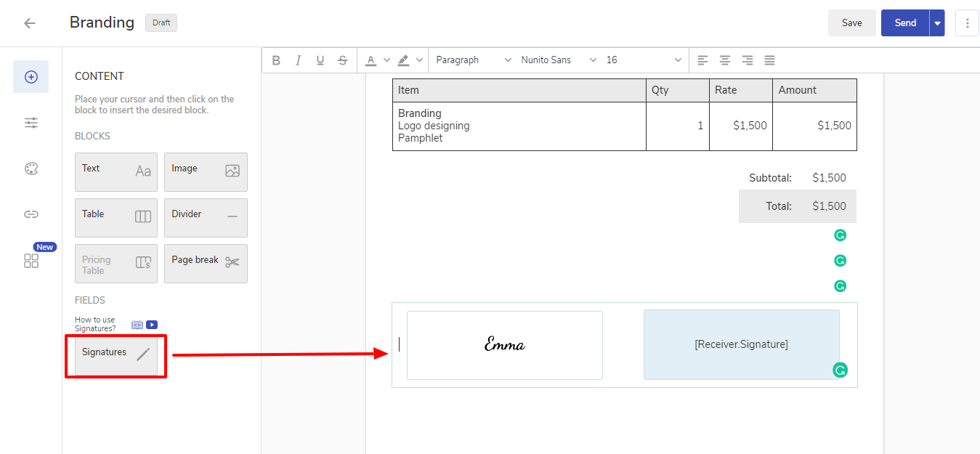The width and height of the screenshot is (980, 454).
Task: Toggle bold formatting
Action: [276, 60]
